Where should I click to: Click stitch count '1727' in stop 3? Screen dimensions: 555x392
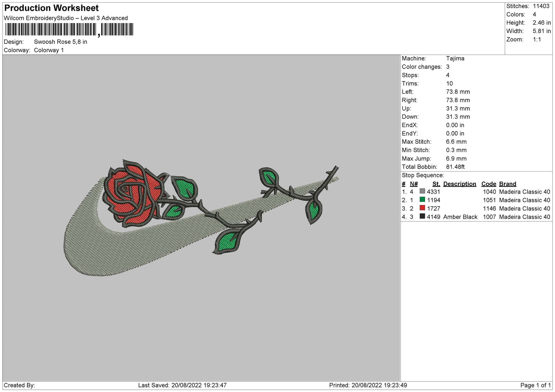[x=434, y=208]
